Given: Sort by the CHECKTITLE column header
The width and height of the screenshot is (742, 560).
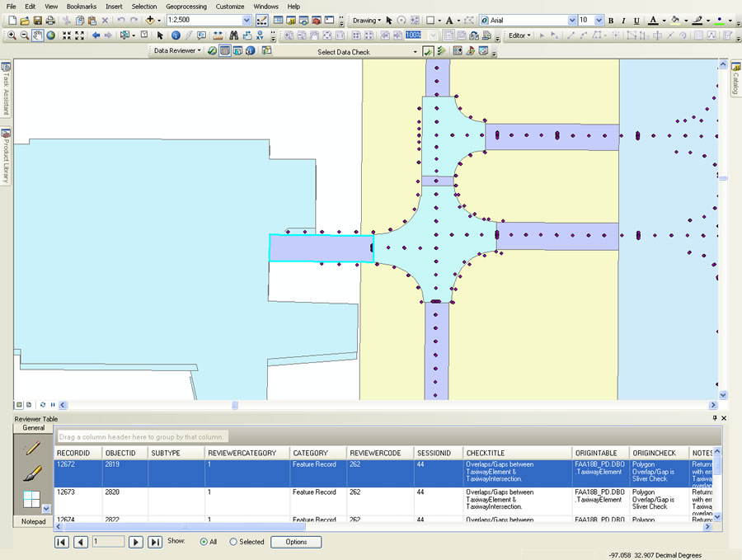Looking at the screenshot, I should [x=517, y=453].
